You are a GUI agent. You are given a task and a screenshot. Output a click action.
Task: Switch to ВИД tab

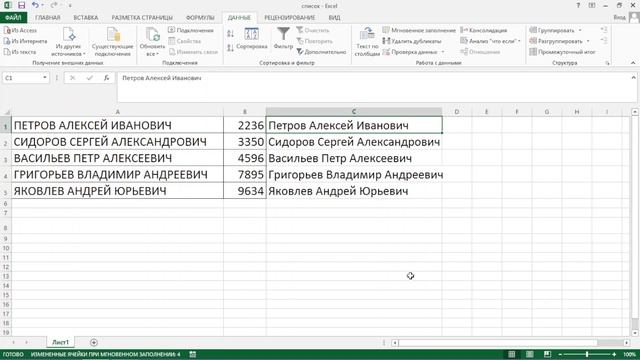point(334,18)
